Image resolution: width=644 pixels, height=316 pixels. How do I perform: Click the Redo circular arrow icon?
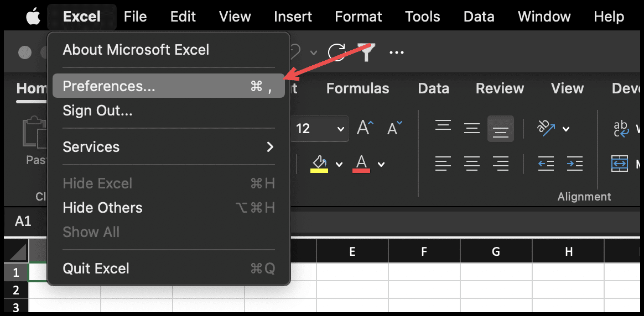336,52
